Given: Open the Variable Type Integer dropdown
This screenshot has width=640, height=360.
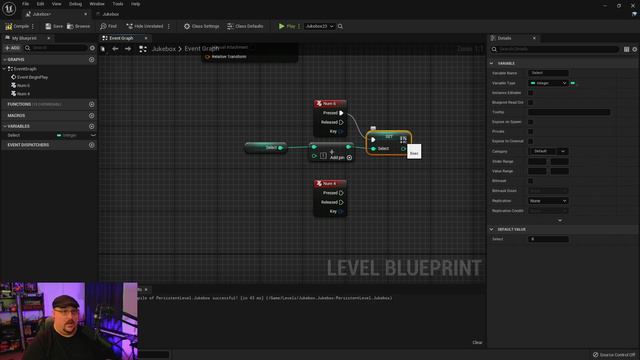Looking at the screenshot, I should point(548,83).
